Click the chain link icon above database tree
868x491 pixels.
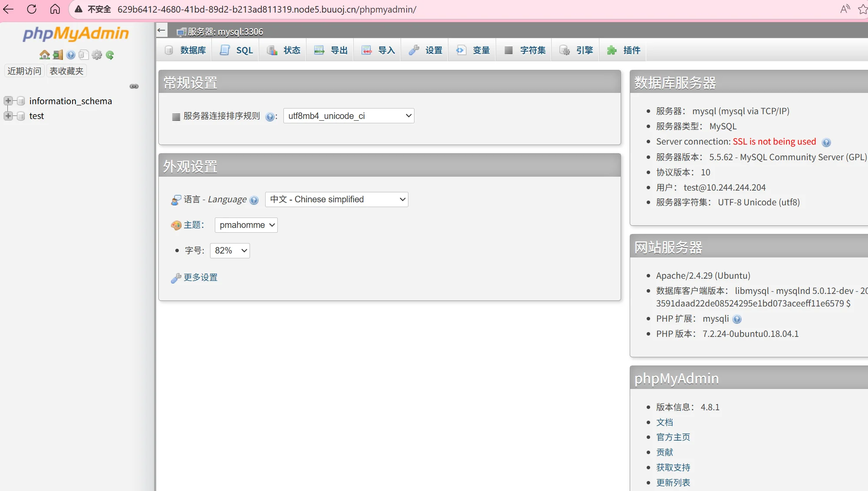134,86
